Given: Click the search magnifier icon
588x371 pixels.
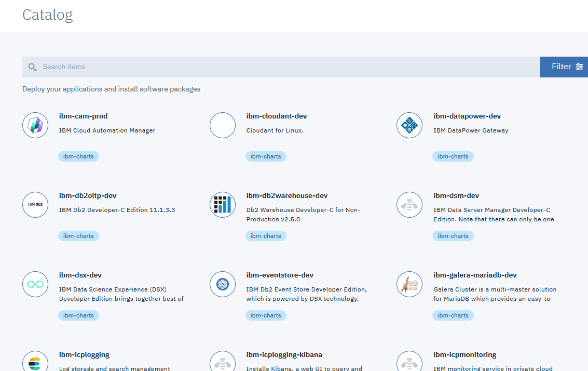Looking at the screenshot, I should point(33,67).
